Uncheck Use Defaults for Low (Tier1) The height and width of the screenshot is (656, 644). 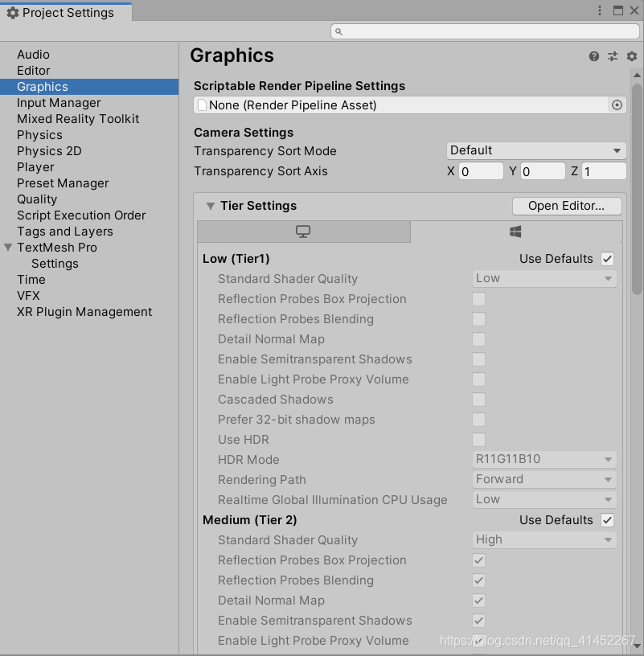pos(607,258)
